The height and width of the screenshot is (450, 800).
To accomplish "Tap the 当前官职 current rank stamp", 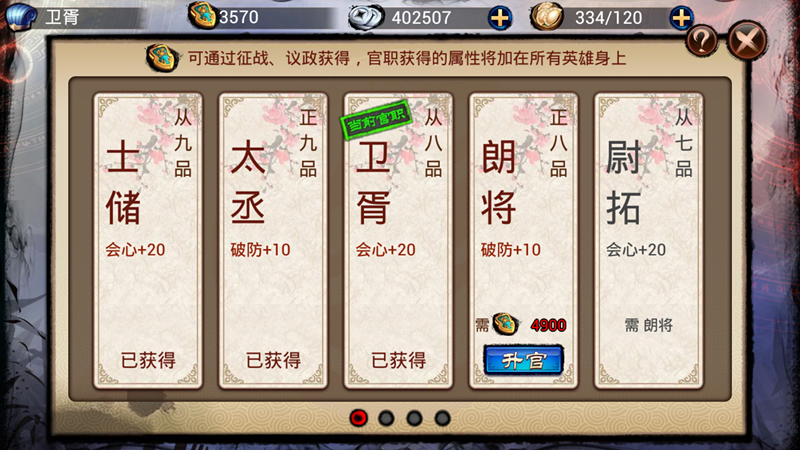I will click(376, 120).
